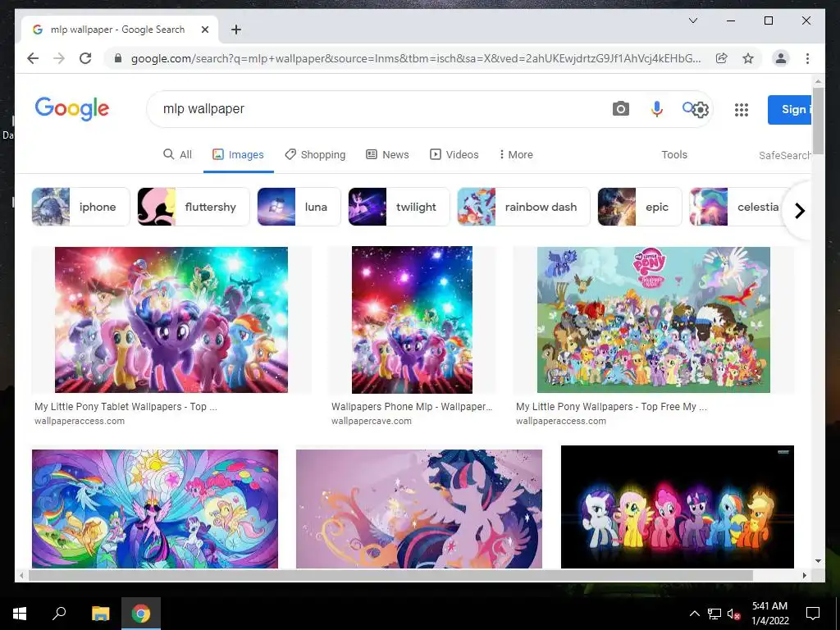Click the Sign in button
The image size is (840, 630).
tap(790, 110)
